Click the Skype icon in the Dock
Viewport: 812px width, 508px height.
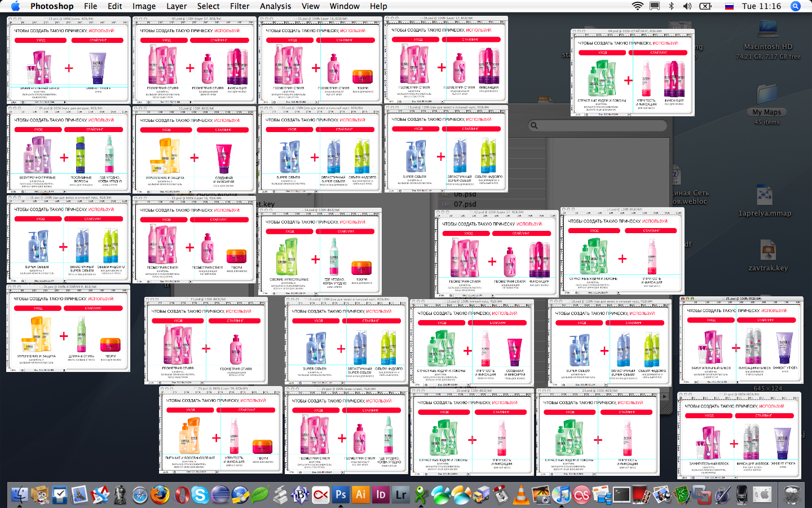pos(200,495)
